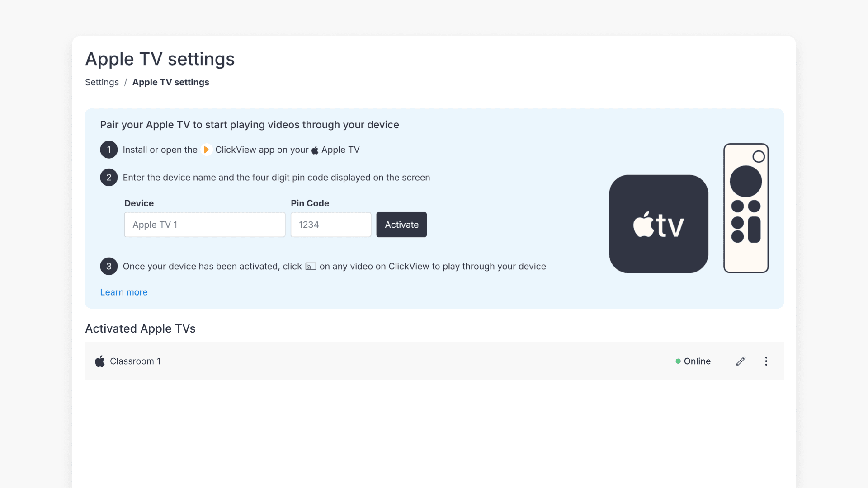
Task: Click the Pin Code input field
Action: pos(330,225)
